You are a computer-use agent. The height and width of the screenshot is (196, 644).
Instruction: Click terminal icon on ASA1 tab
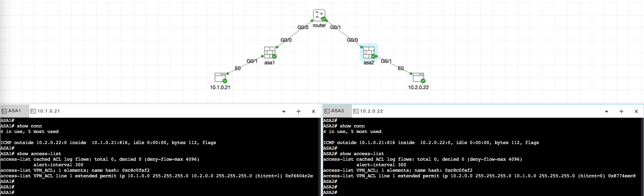coord(4,111)
